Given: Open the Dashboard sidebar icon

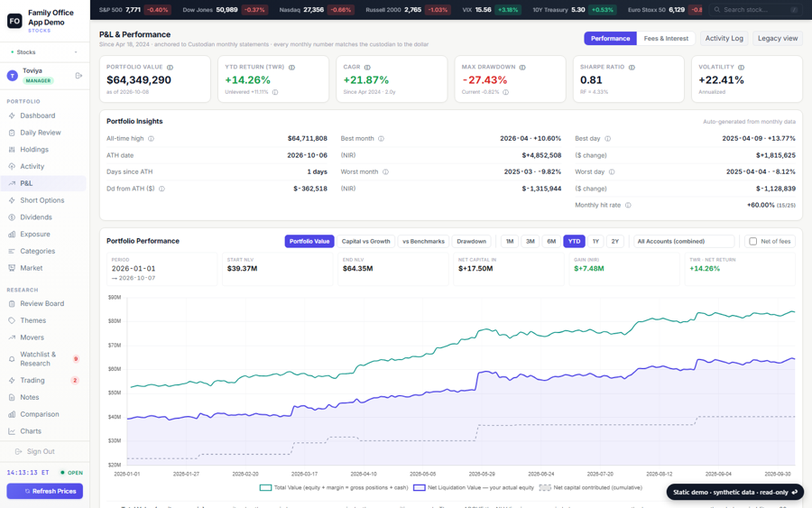Looking at the screenshot, I should 12,115.
